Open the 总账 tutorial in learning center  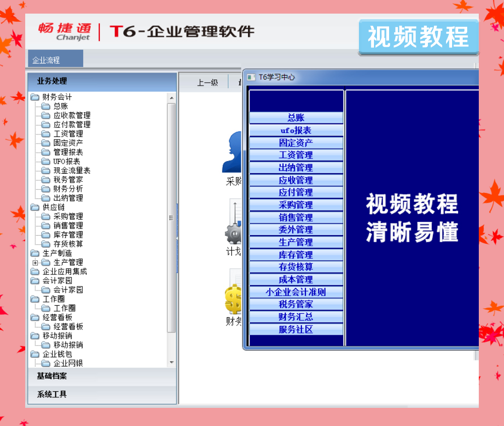(296, 117)
